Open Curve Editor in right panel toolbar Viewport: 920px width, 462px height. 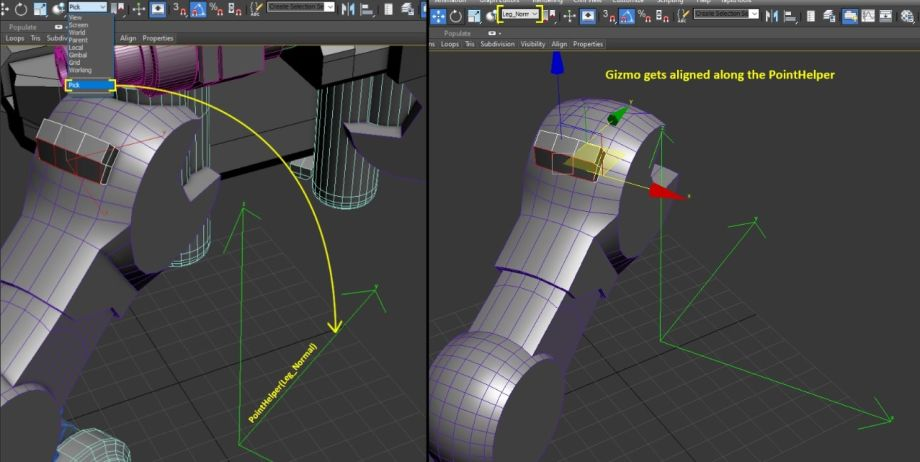point(868,16)
